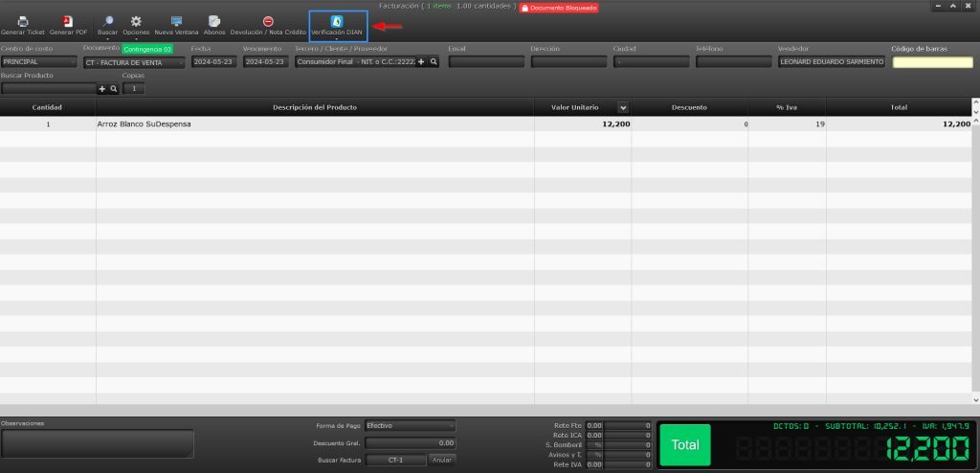Image resolution: width=980 pixels, height=473 pixels.
Task: Click the Código de barras field
Action: [932, 62]
